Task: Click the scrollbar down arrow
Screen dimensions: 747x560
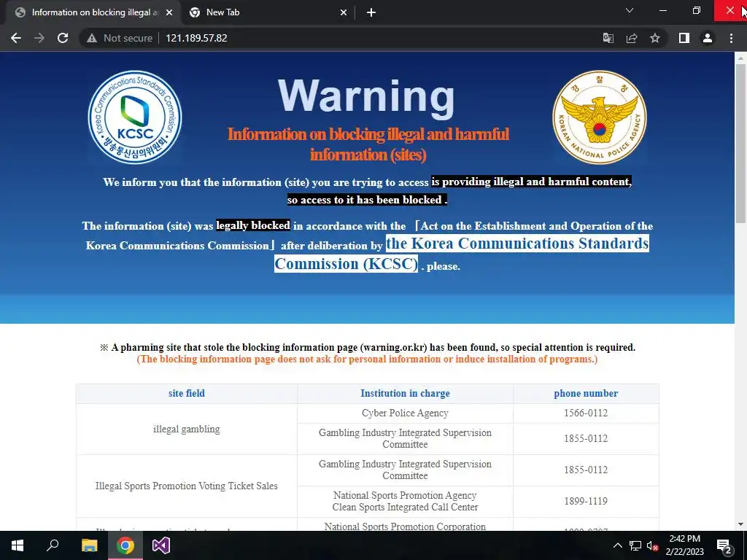Action: (x=740, y=524)
